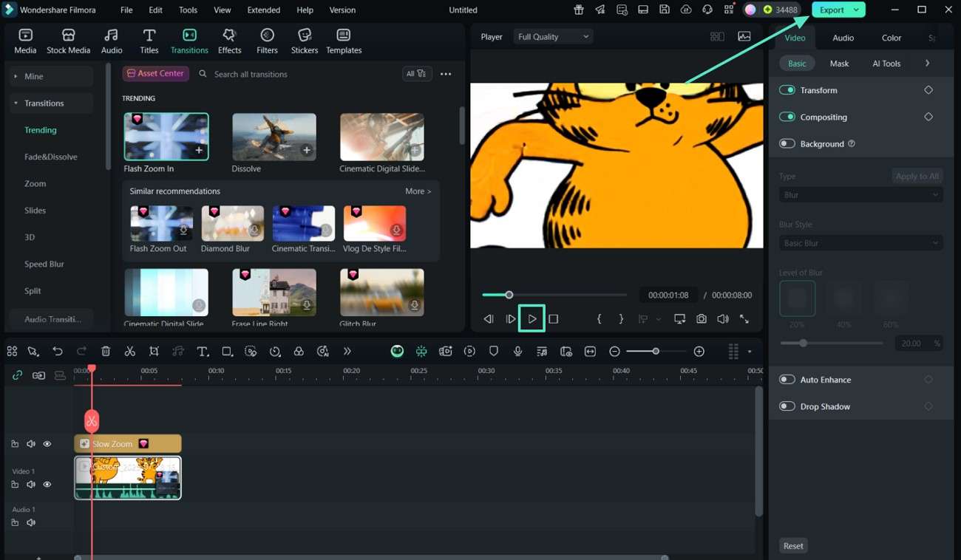Click the blur level slider handle
Screen dimensions: 961x560
click(803, 344)
